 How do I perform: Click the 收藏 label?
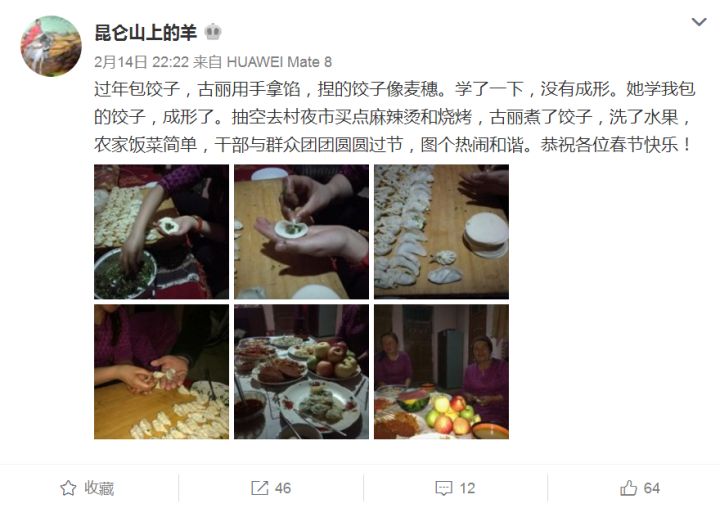[99, 488]
